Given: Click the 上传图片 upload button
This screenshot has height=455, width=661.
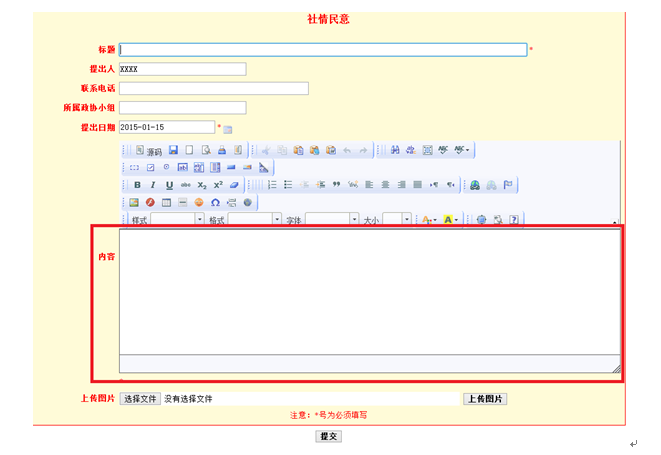Looking at the screenshot, I should 485,398.
